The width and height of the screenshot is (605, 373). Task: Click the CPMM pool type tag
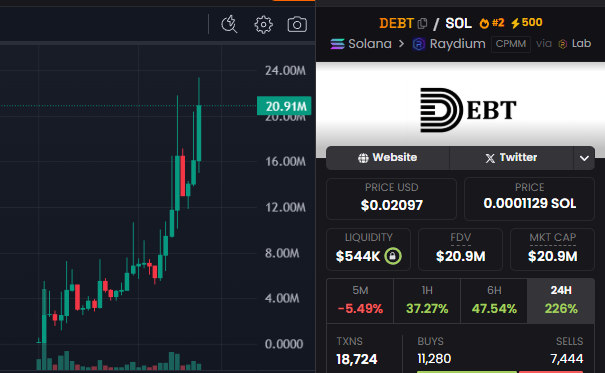[511, 44]
